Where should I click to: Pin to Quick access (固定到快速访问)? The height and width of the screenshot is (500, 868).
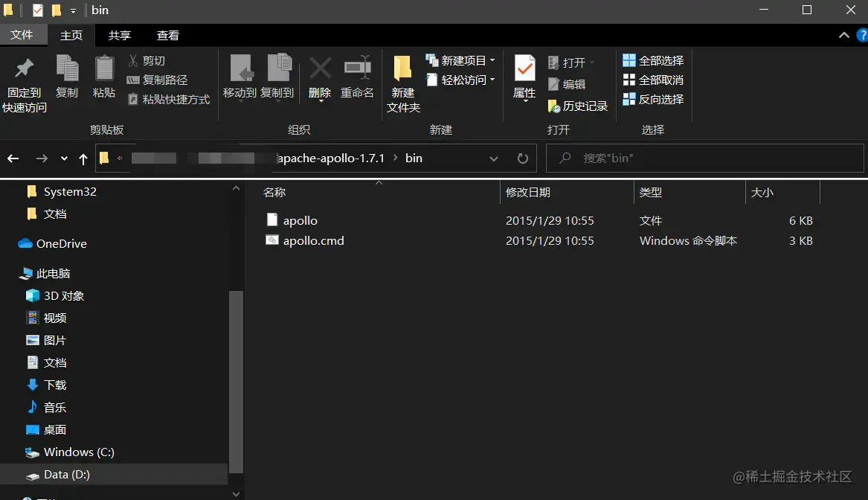[x=24, y=83]
